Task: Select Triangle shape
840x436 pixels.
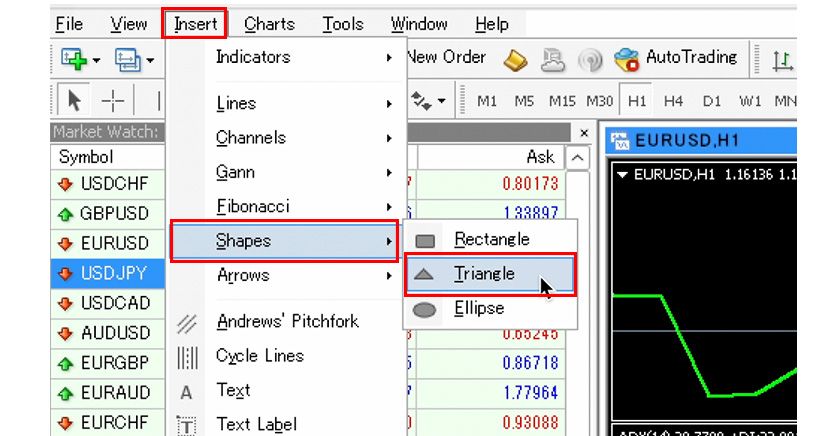Action: tap(490, 274)
